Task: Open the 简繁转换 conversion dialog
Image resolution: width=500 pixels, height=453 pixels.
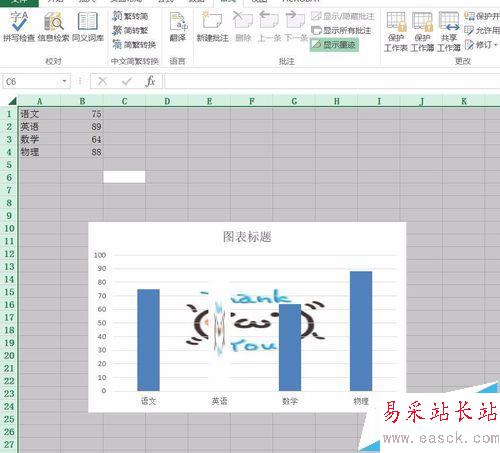Action: 134,44
